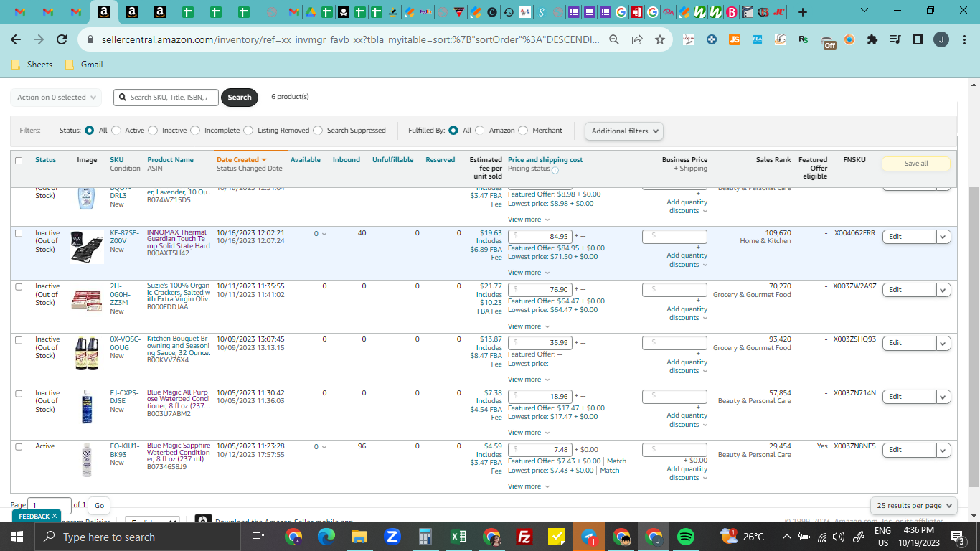Open the Chrome side panel
Viewport: 980px width, 551px height.
(x=918, y=40)
